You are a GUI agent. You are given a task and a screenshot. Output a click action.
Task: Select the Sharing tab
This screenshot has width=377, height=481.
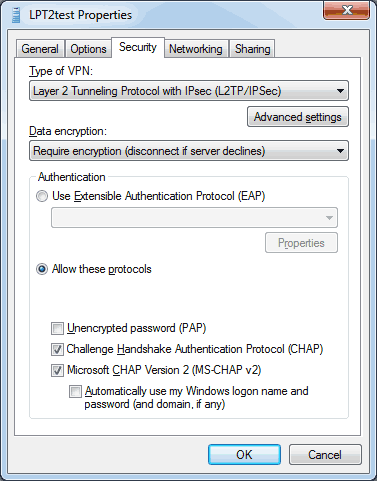252,49
